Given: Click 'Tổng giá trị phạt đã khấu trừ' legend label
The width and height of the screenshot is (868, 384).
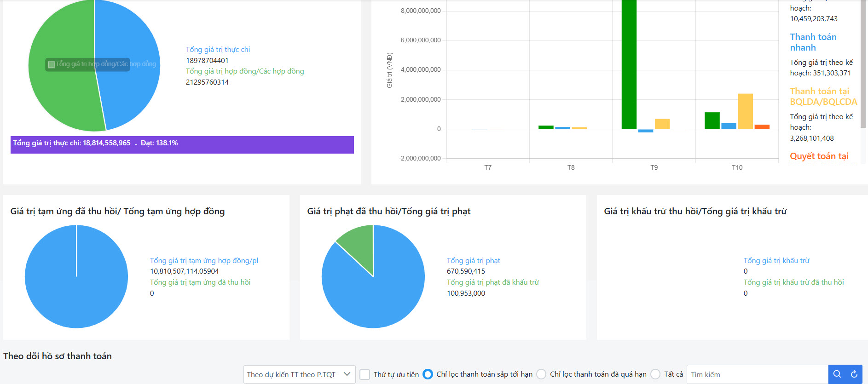Looking at the screenshot, I should (492, 282).
